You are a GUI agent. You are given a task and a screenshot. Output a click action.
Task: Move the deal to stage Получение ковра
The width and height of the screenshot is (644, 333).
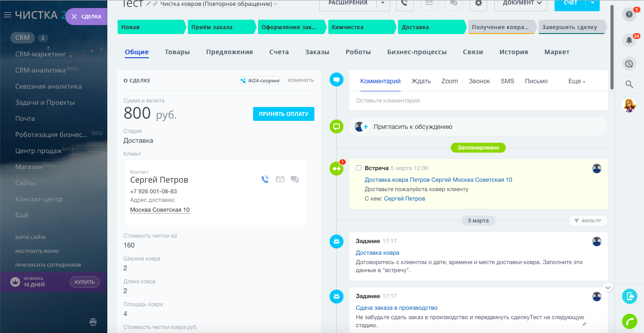(502, 27)
